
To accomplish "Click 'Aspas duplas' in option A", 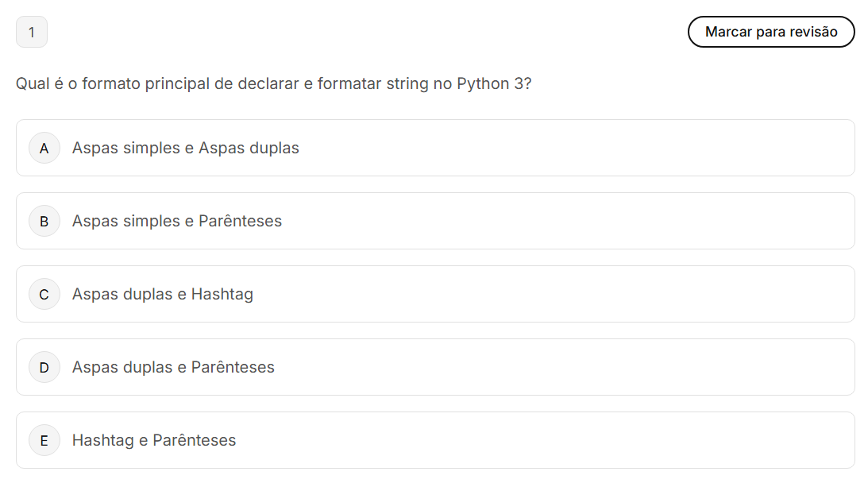I will (249, 148).
